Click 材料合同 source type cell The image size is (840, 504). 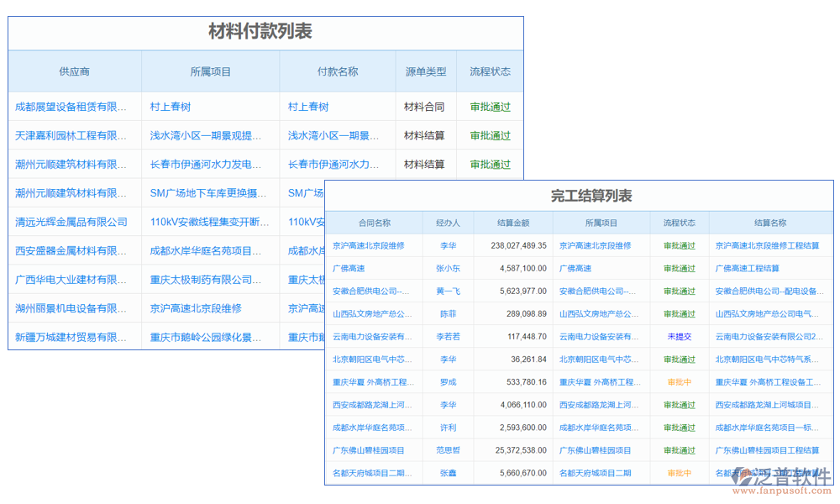[425, 106]
